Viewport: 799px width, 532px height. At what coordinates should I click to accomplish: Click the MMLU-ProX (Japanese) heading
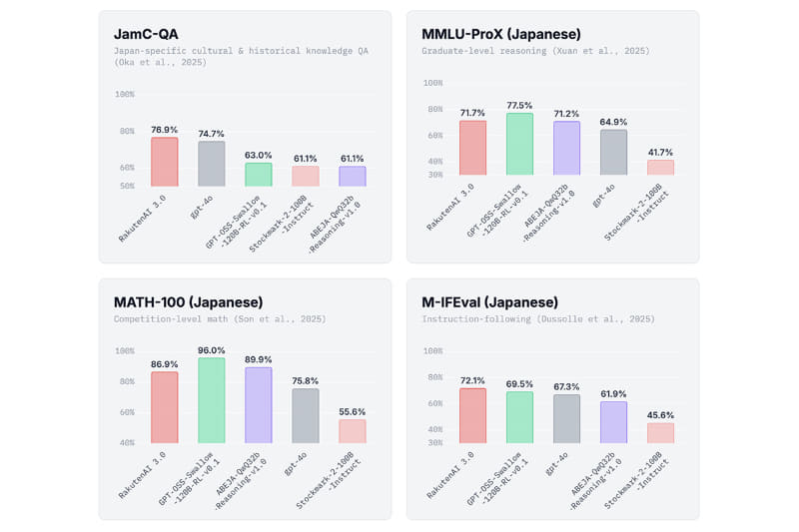[501, 34]
